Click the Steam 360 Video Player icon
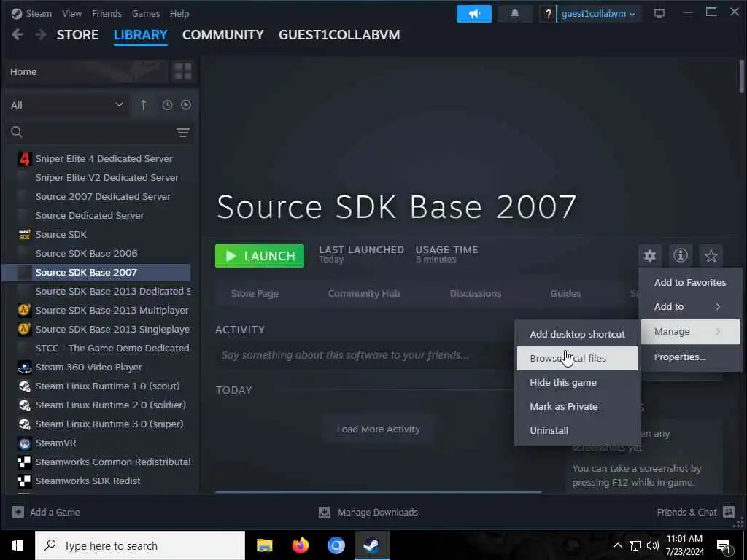 point(24,367)
